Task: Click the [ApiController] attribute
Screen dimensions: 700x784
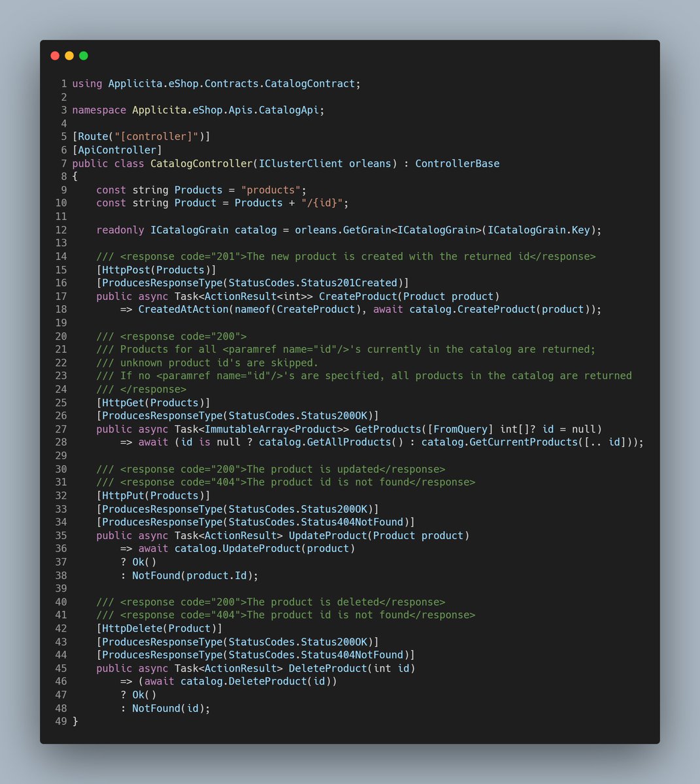Action: coord(117,150)
